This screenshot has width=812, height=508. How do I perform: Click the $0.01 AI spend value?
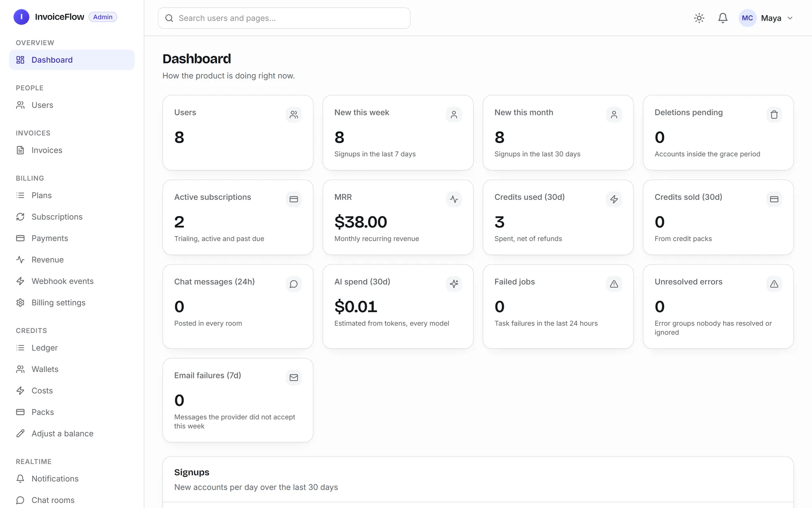(x=356, y=306)
